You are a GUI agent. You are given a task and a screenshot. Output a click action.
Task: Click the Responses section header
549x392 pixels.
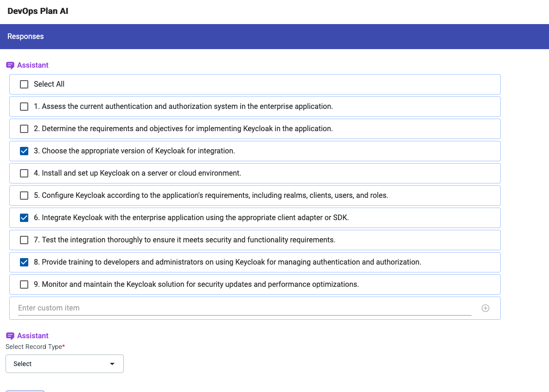point(25,36)
